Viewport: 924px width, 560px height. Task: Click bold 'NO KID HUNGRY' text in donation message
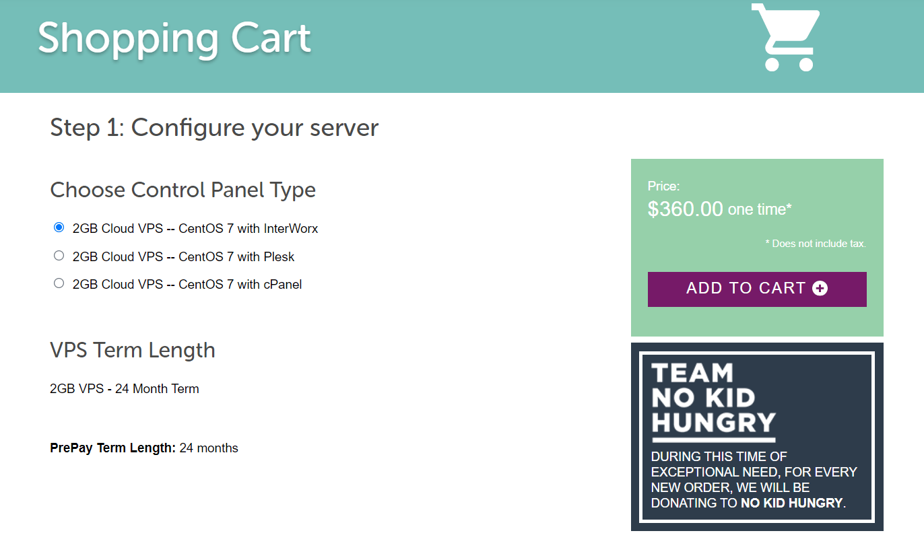[x=792, y=503]
